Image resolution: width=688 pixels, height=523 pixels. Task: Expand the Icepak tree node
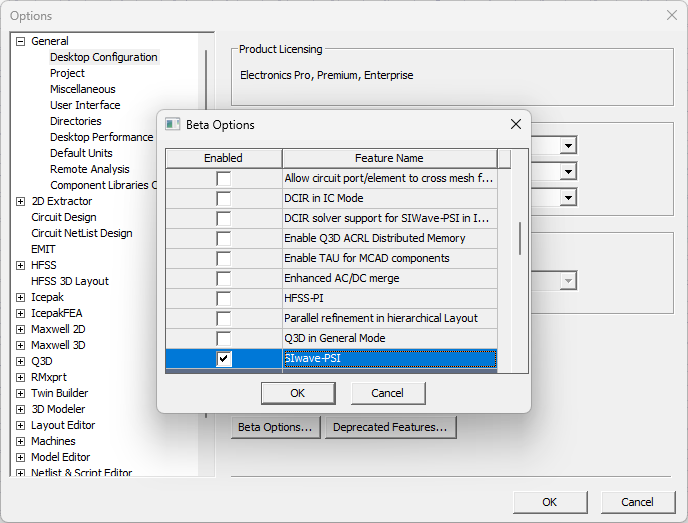coord(20,297)
